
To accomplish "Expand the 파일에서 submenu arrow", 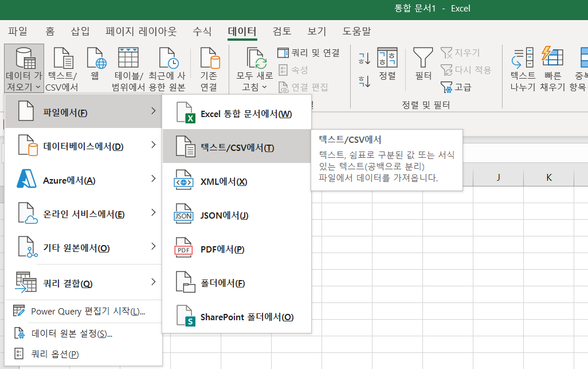I will tap(153, 111).
